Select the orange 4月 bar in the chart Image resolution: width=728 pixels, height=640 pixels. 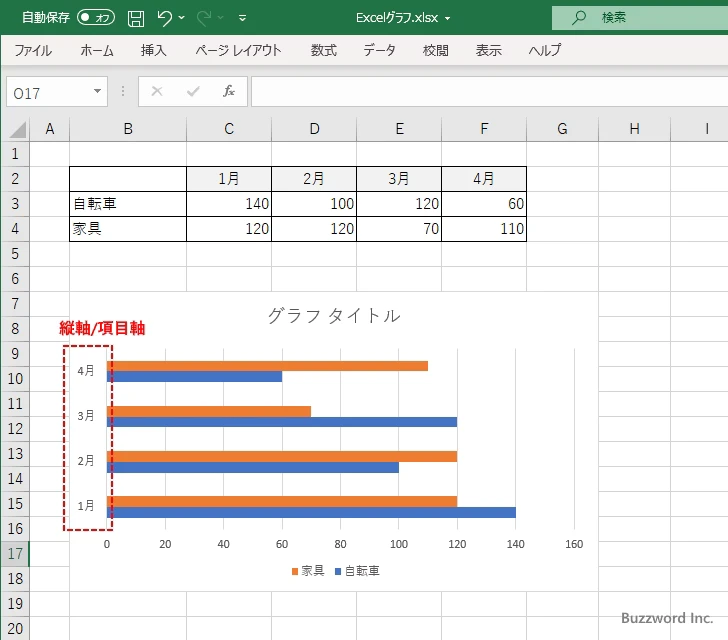267,366
